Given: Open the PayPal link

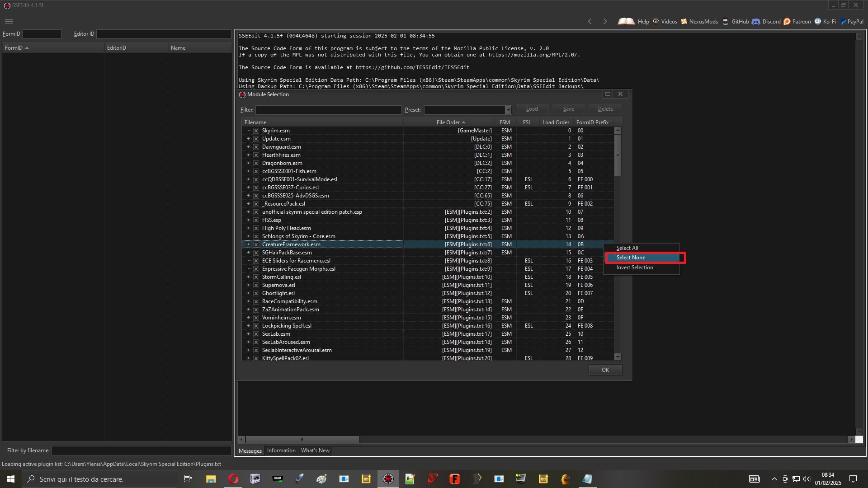Looking at the screenshot, I should coord(852,21).
